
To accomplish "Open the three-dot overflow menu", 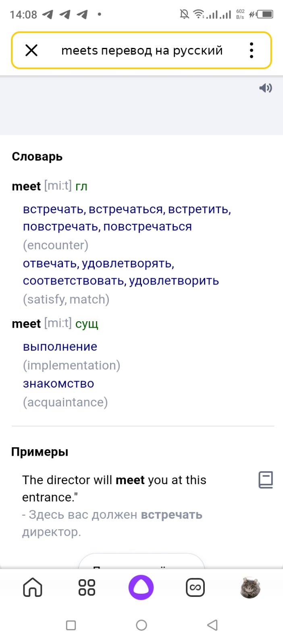I will click(x=252, y=50).
